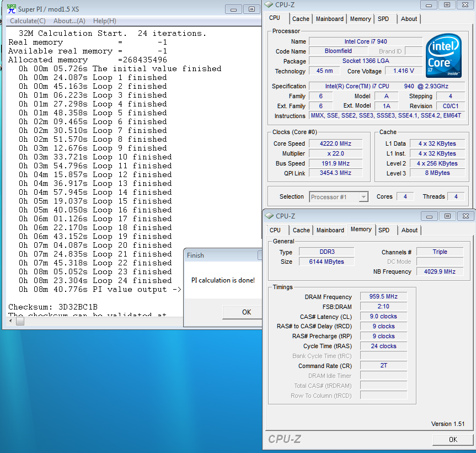
Task: Click the QPI Link 3454.3 MHz value
Action: tap(335, 173)
